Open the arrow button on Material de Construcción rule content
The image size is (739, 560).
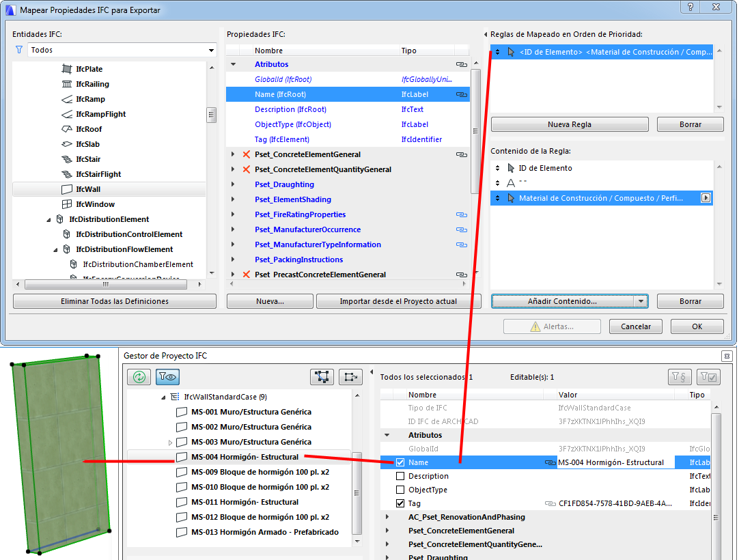706,198
